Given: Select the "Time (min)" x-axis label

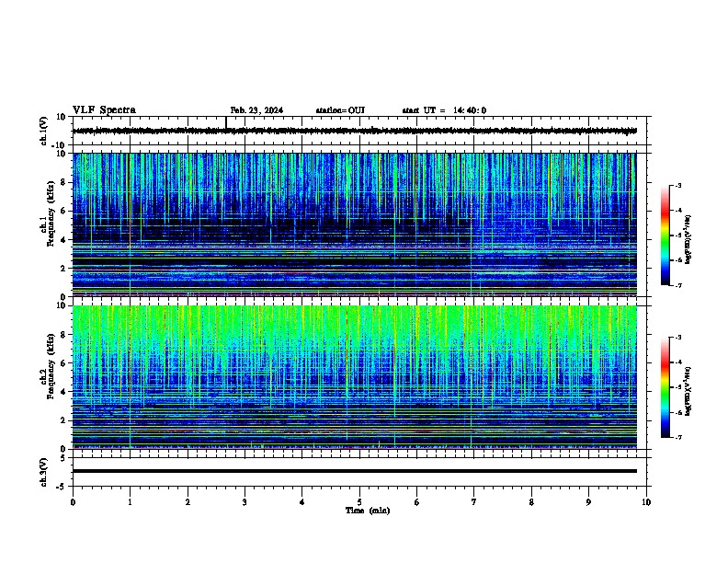Looking at the screenshot, I should [368, 511].
